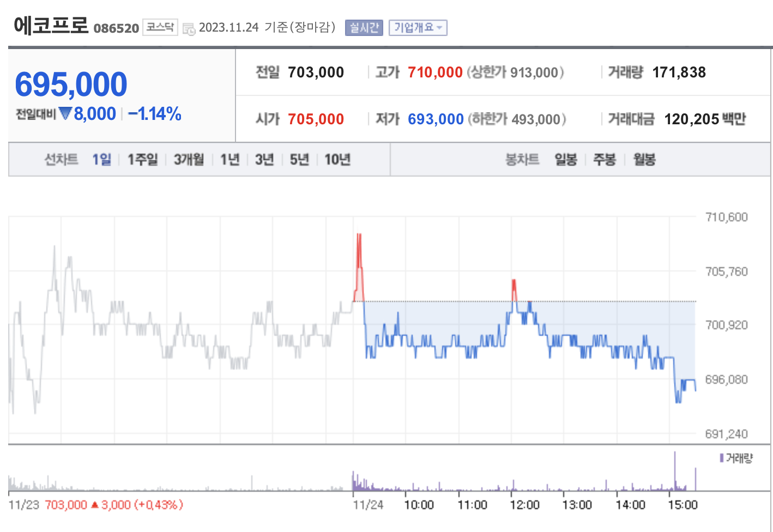The image size is (773, 532).
Task: Click the 11/24 date axis label
Action: point(368,505)
